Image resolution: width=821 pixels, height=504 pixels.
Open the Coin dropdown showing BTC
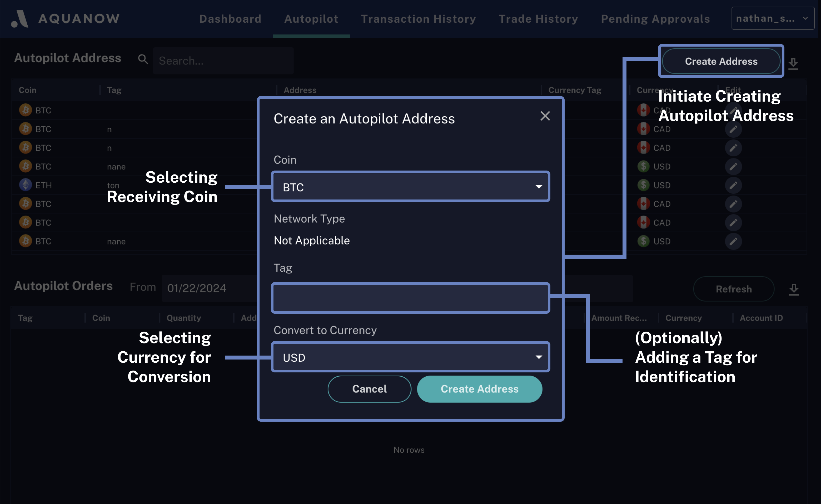[410, 187]
